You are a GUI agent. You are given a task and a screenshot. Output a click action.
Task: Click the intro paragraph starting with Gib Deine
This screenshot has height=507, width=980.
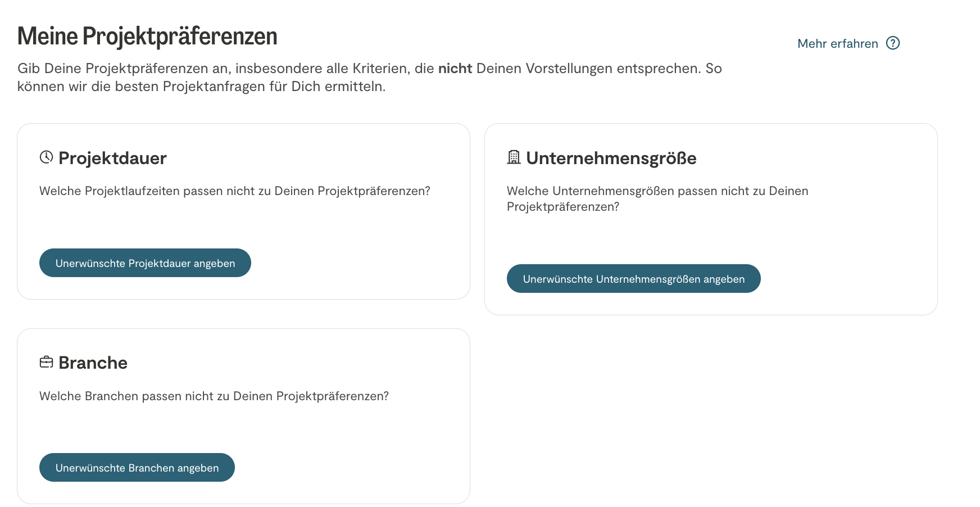tap(369, 78)
